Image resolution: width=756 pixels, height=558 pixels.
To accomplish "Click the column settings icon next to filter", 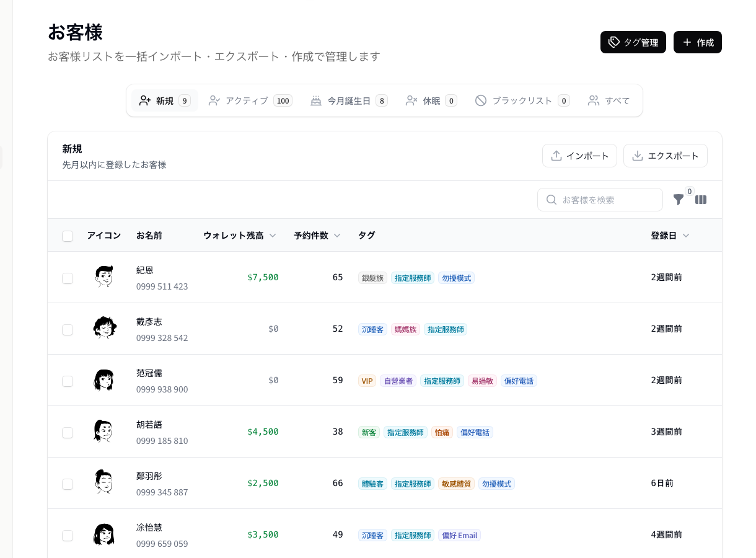I will pos(701,200).
